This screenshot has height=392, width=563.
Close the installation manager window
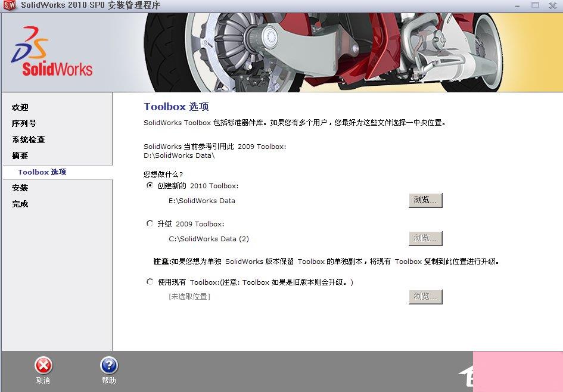[x=553, y=5]
